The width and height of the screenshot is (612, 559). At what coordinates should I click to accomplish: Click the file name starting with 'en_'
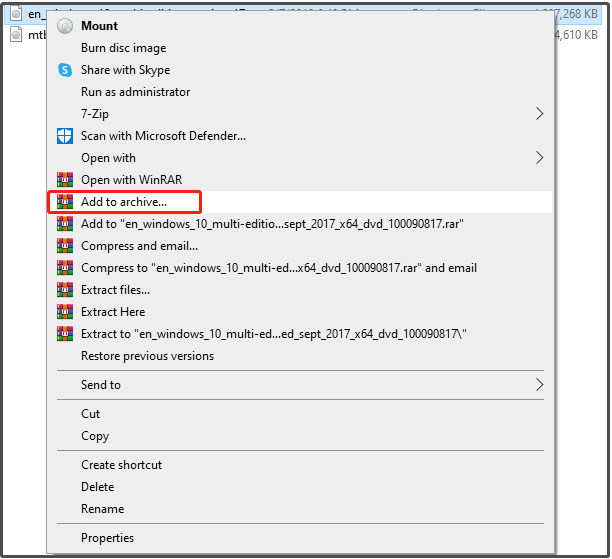point(37,14)
